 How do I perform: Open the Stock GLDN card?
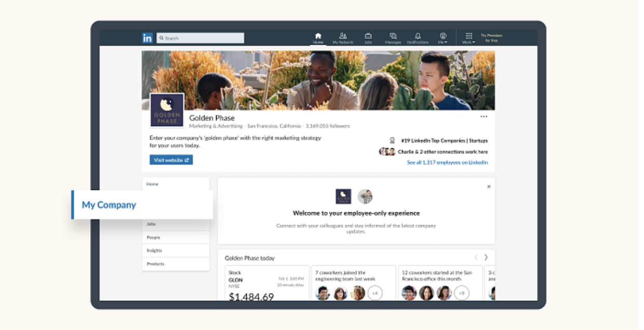(x=266, y=283)
